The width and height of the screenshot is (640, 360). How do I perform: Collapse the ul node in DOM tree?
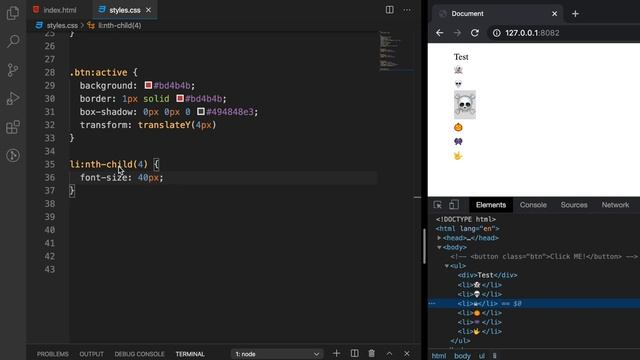(447, 266)
